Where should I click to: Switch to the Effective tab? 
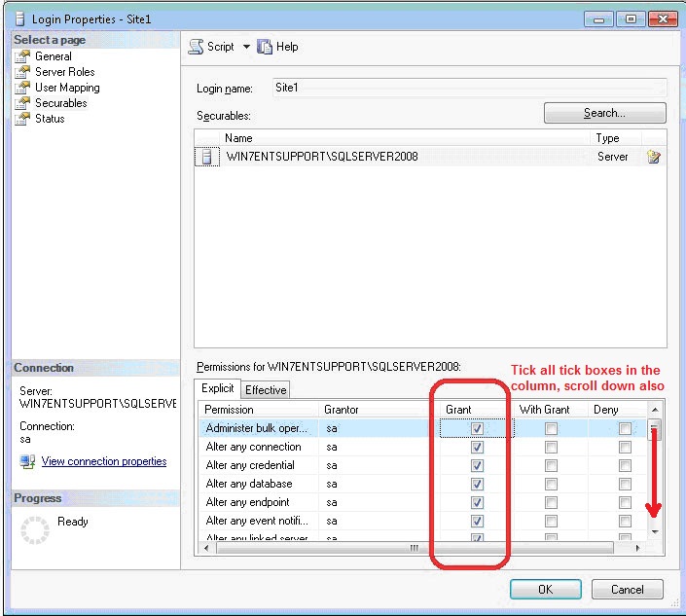[x=266, y=390]
